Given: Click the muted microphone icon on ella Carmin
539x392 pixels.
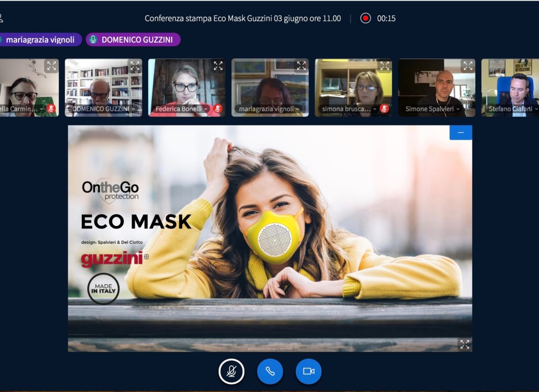Looking at the screenshot, I should coord(51,109).
